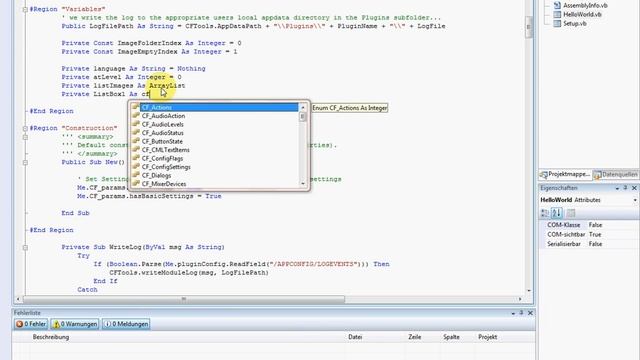The height and width of the screenshot is (360, 640).
Task: Click the editor vertical scroll-down arrow
Action: 529,291
